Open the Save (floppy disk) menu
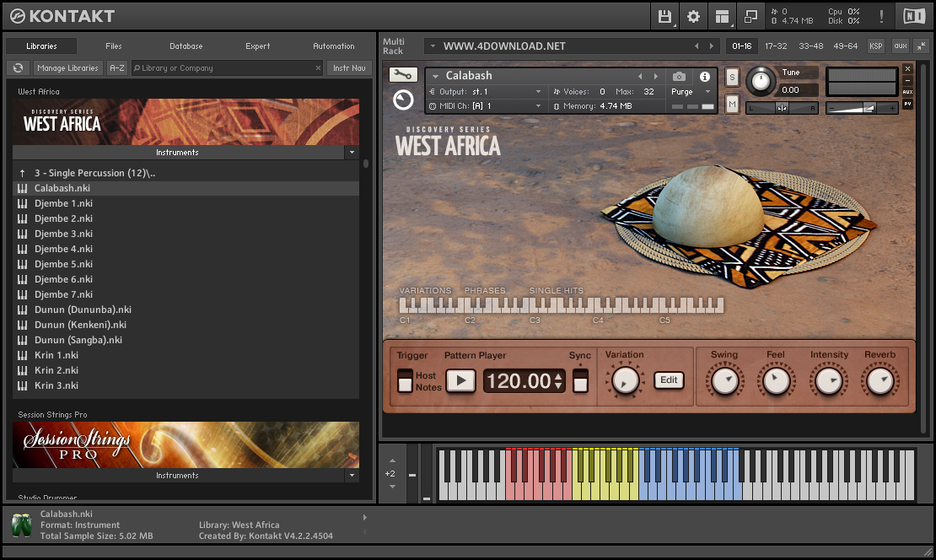Screen dimensions: 936x560 (664, 16)
